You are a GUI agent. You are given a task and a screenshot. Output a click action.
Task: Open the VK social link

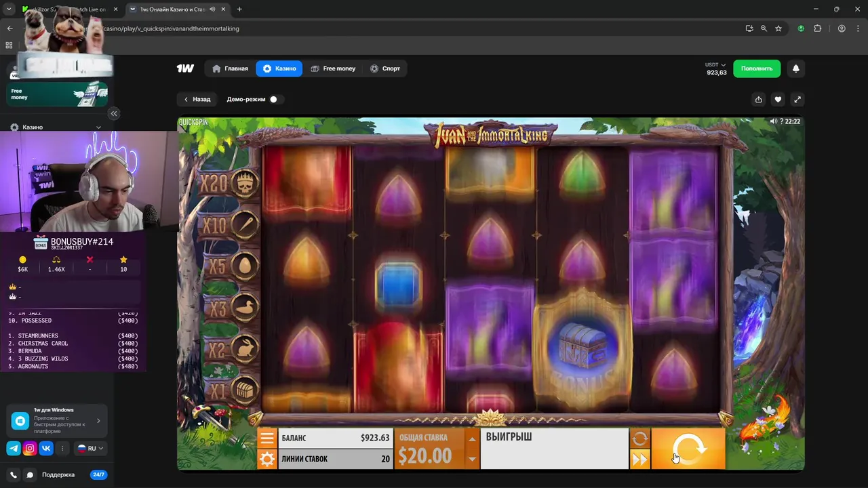46,448
